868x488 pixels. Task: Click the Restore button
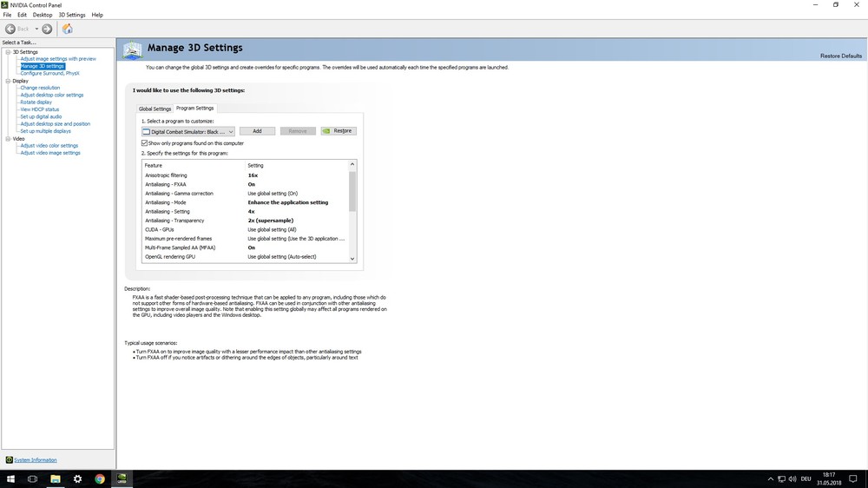(x=339, y=131)
